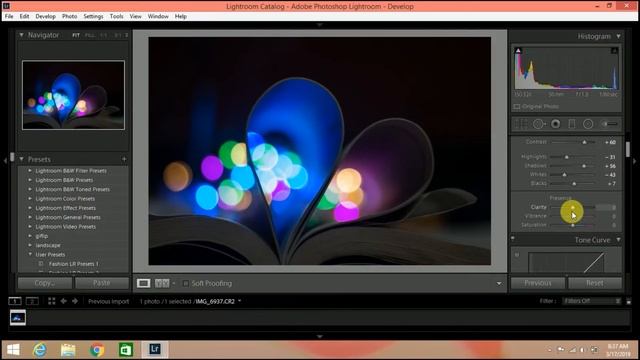The height and width of the screenshot is (360, 640).
Task: Switch to Before/After Y|Y view
Action: coord(162,283)
